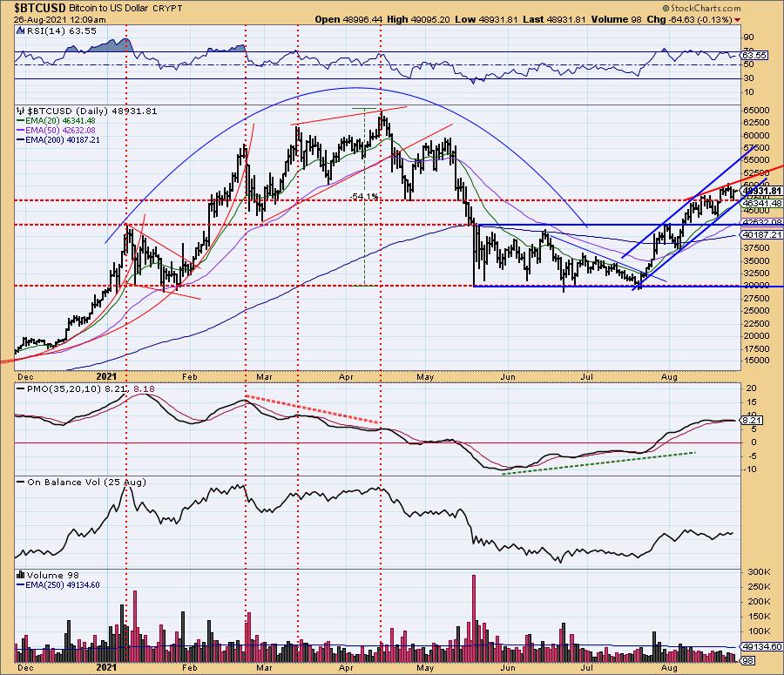The width and height of the screenshot is (784, 675).
Task: Click the 15000 price axis label
Action: point(756,361)
